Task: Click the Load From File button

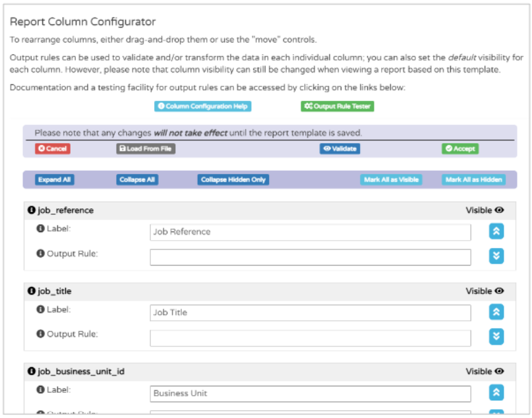Action: coord(146,149)
